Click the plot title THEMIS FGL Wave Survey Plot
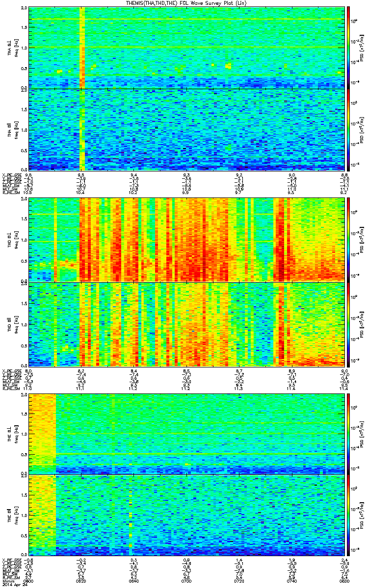This screenshot has height=588, width=368. pos(187,3)
